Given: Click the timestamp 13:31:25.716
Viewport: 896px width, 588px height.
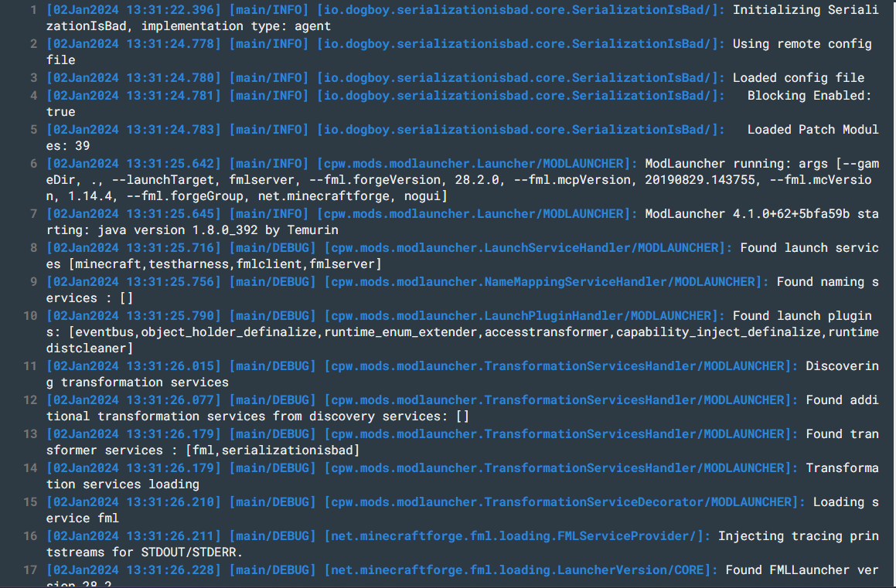Looking at the screenshot, I should point(170,248).
